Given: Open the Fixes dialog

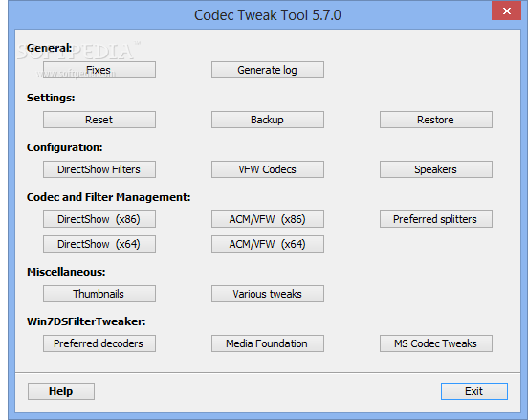Looking at the screenshot, I should pyautogui.click(x=99, y=70).
